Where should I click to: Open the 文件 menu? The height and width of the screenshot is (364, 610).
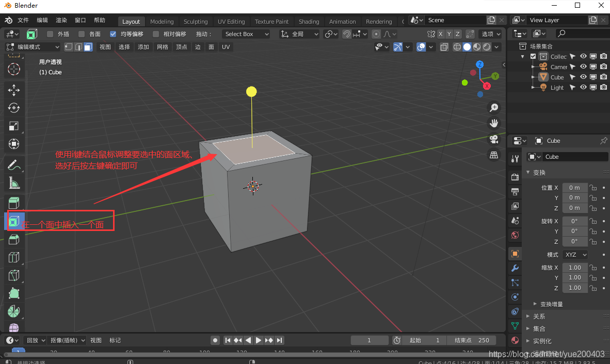[23, 20]
